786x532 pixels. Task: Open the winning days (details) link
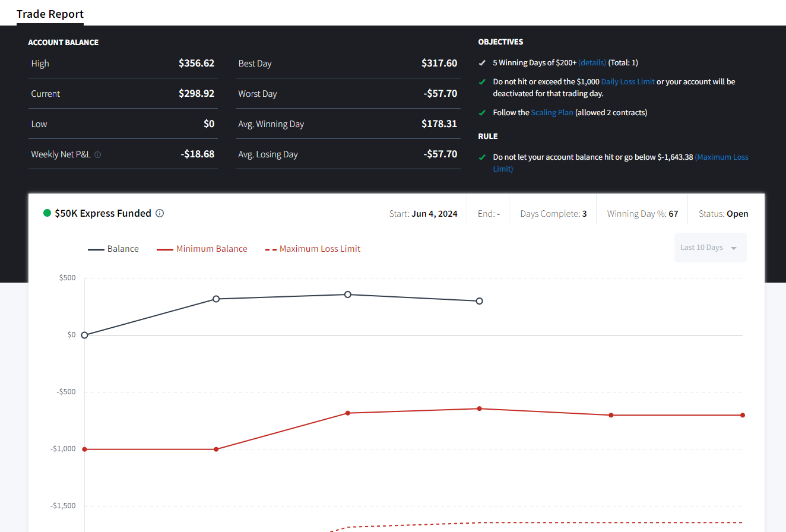(592, 62)
